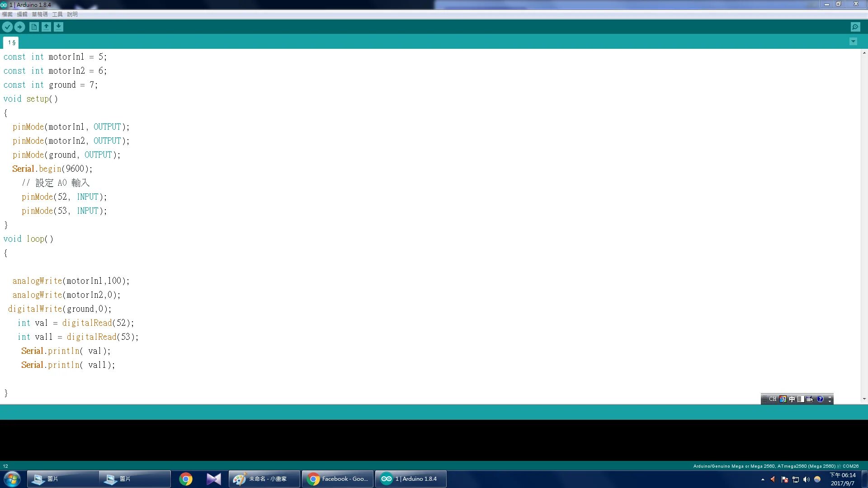
Task: Open the Serial Monitor magnifier icon
Action: pyautogui.click(x=855, y=27)
